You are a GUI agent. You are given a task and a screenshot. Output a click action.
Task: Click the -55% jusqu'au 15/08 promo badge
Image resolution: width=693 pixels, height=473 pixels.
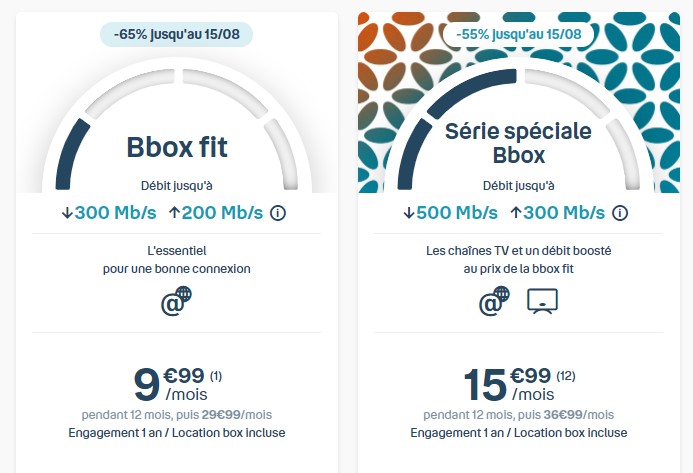[x=519, y=34]
